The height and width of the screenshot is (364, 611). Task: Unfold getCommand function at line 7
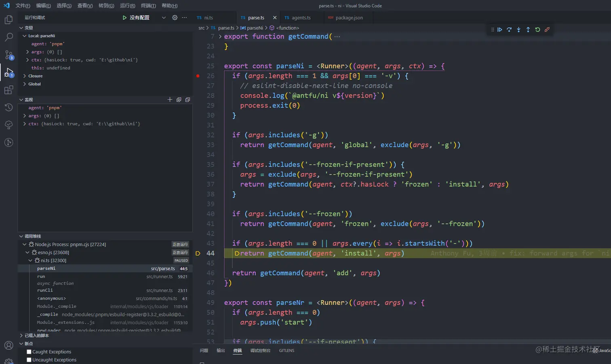[220, 36]
